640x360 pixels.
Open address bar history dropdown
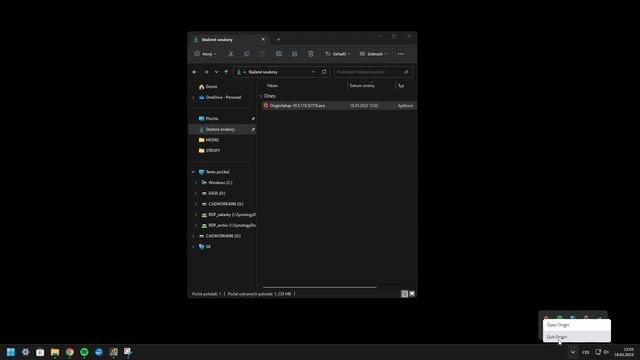pos(313,72)
